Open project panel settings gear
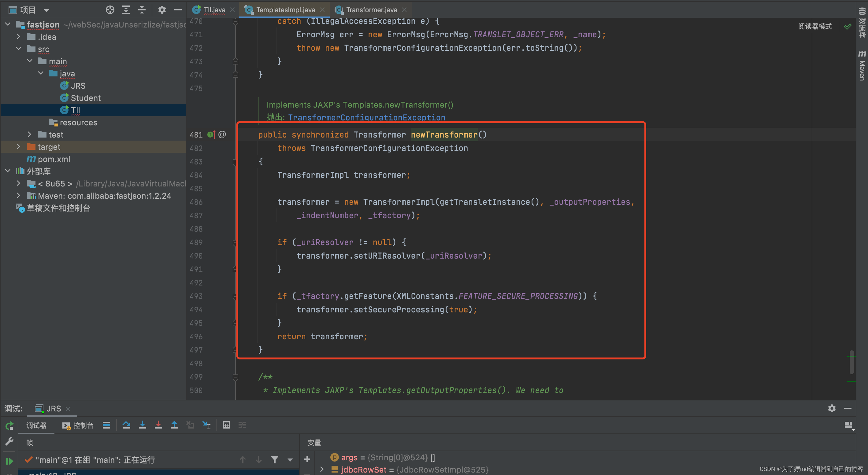The image size is (868, 475). pyautogui.click(x=162, y=10)
